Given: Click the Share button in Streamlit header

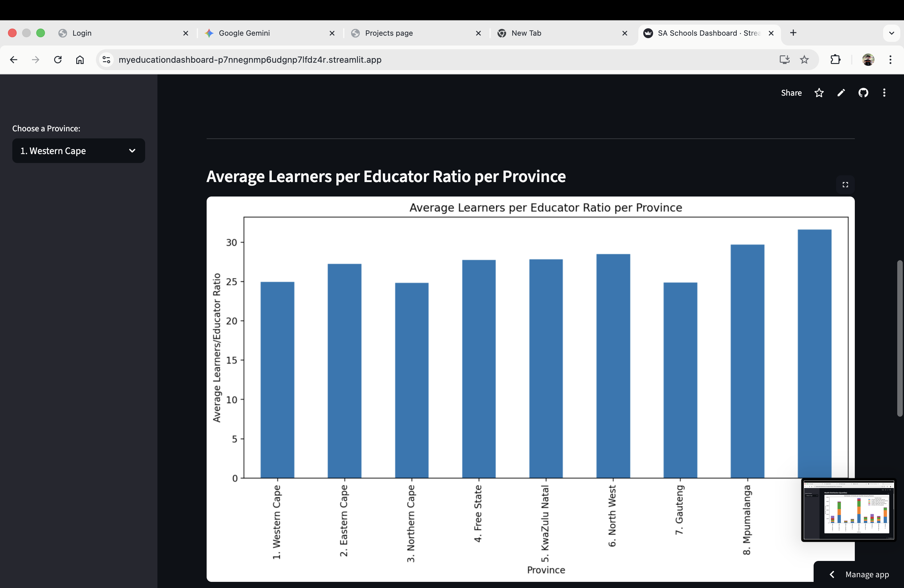Looking at the screenshot, I should tap(791, 93).
